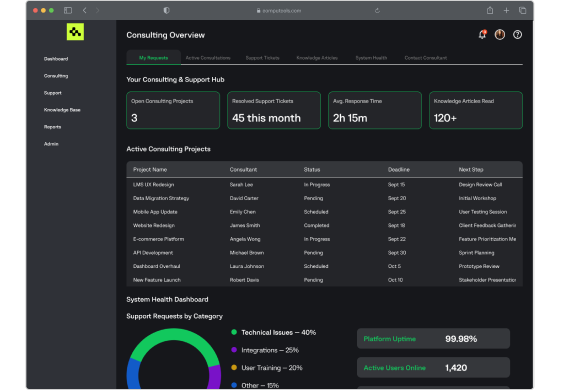This screenshot has height=390, width=561.
Task: Open Reports in sidebar
Action: click(52, 127)
